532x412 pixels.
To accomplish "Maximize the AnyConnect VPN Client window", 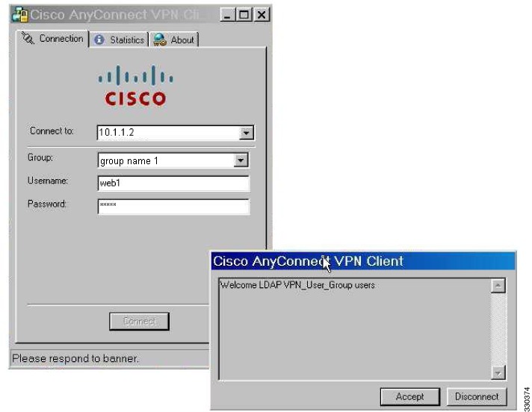I will (x=244, y=15).
